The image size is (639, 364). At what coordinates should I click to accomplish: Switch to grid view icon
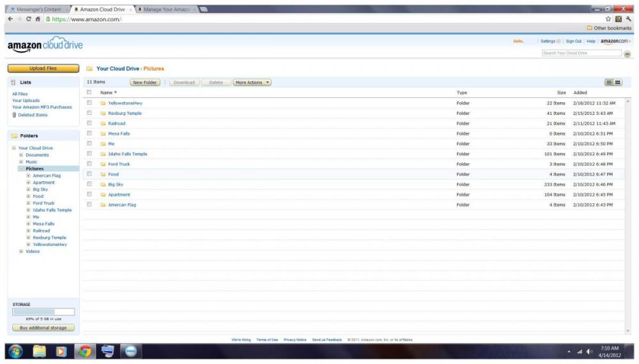tap(618, 82)
